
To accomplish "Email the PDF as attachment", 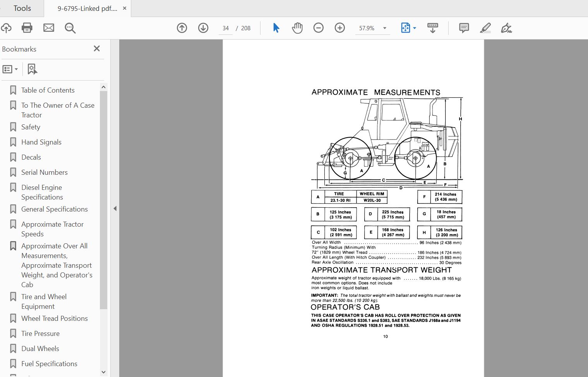I will (49, 28).
